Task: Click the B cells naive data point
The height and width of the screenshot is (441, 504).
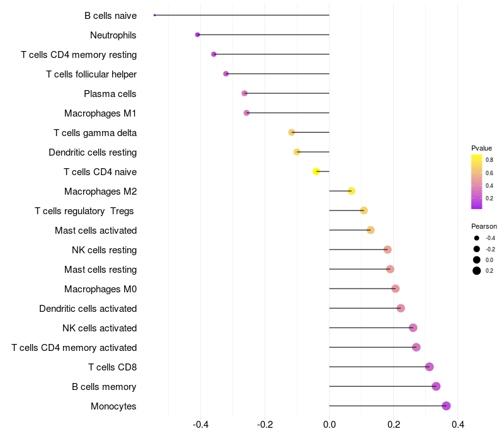Action: (x=154, y=15)
